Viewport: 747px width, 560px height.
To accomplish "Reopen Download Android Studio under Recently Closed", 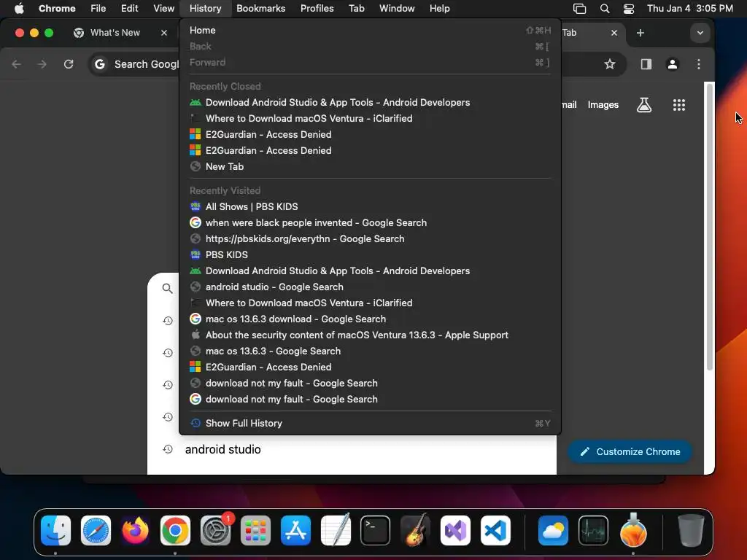I will [370, 102].
